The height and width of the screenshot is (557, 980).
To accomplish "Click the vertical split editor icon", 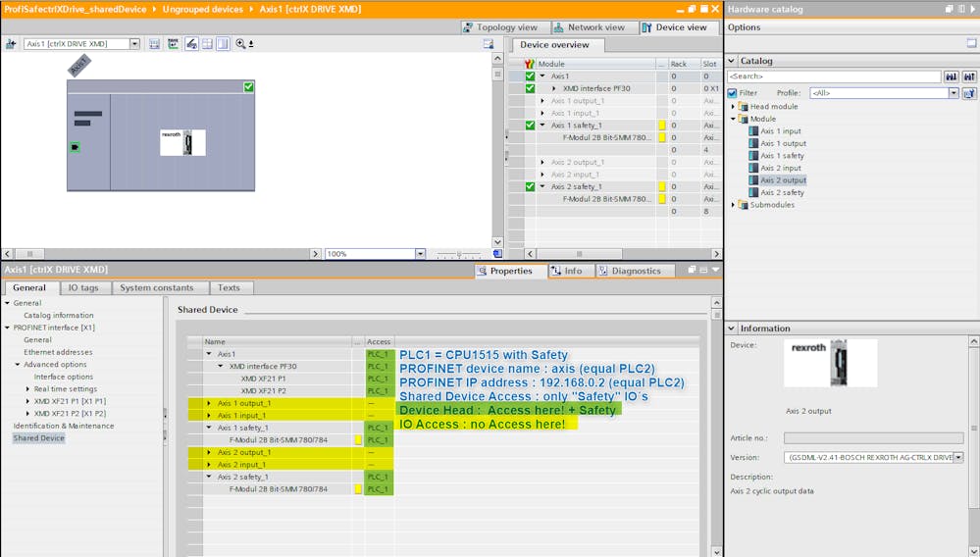I will [223, 44].
